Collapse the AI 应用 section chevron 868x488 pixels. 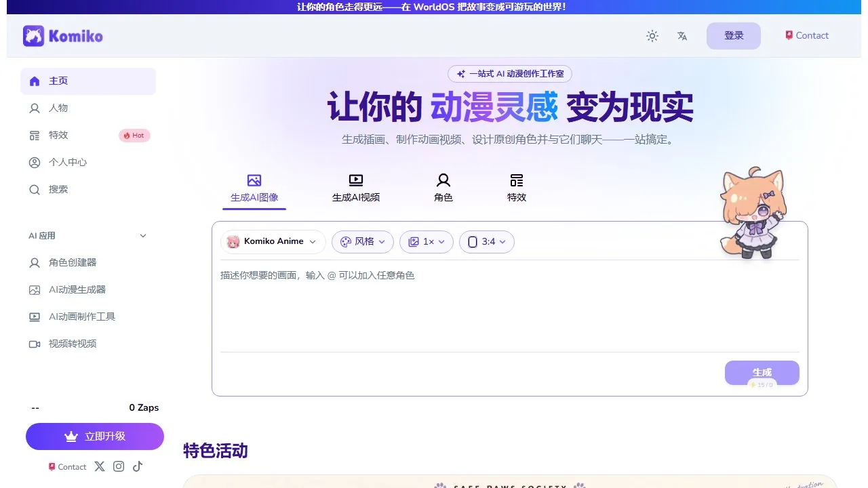point(143,236)
